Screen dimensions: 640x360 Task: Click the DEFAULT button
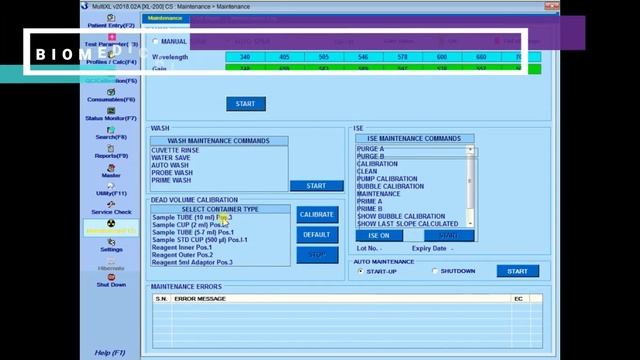click(x=317, y=235)
